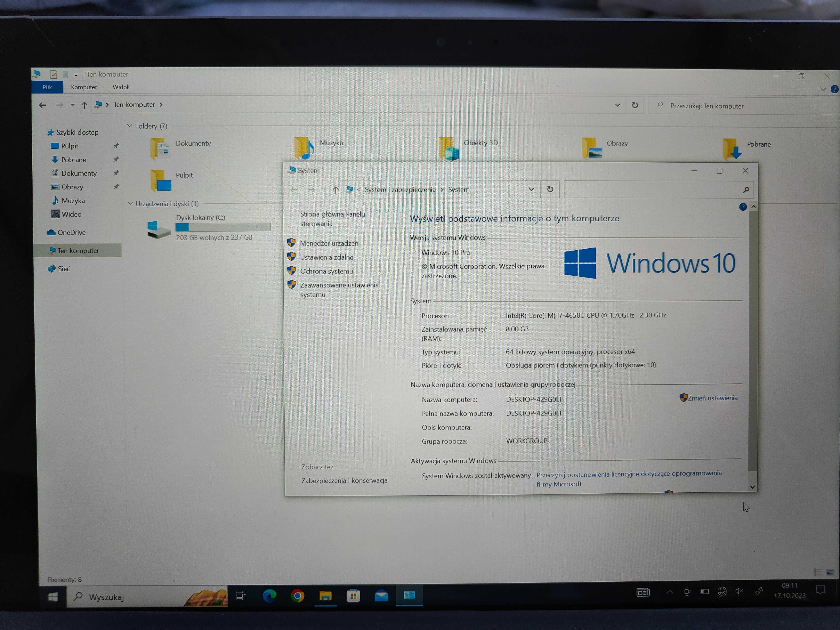Open Ustawienia zdalne link

(x=326, y=257)
